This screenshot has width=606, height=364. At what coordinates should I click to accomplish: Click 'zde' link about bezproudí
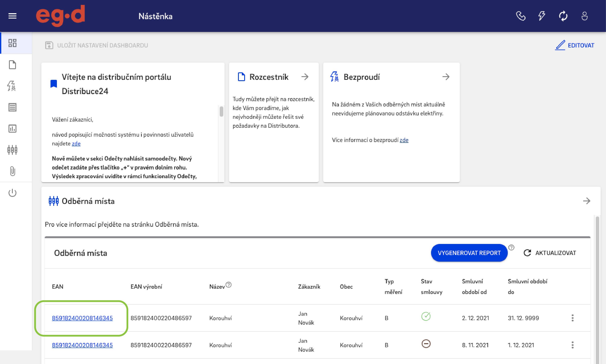404,140
